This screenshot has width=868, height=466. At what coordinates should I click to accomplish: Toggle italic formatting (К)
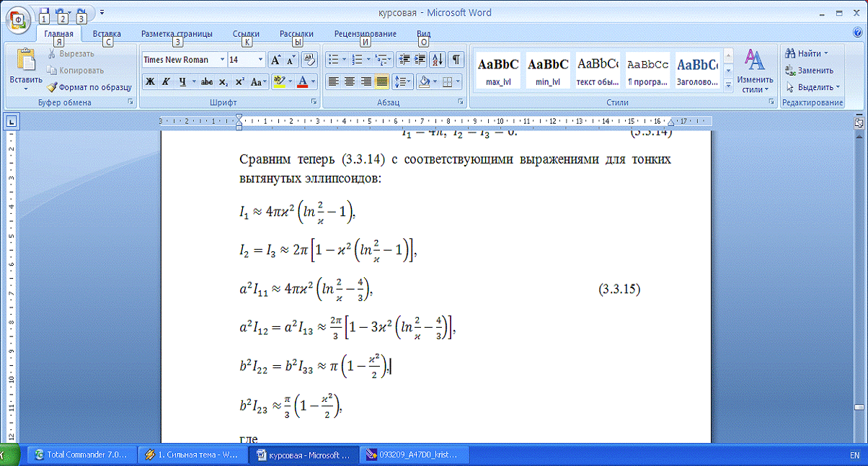[x=166, y=81]
